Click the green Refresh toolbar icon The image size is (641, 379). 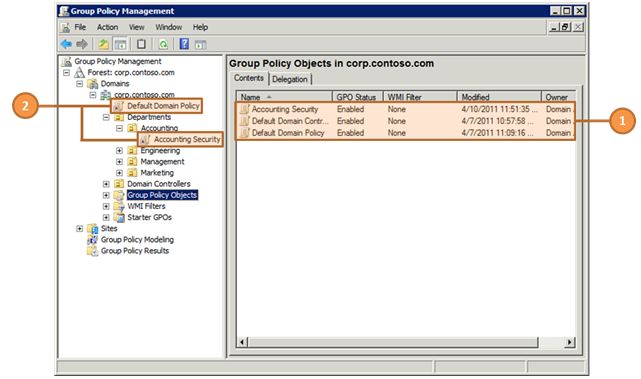click(x=163, y=44)
